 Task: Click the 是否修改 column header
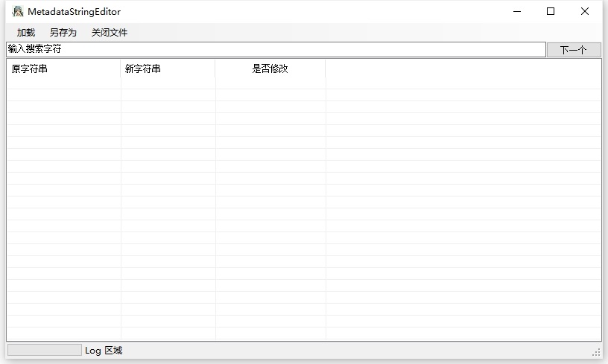(x=270, y=68)
